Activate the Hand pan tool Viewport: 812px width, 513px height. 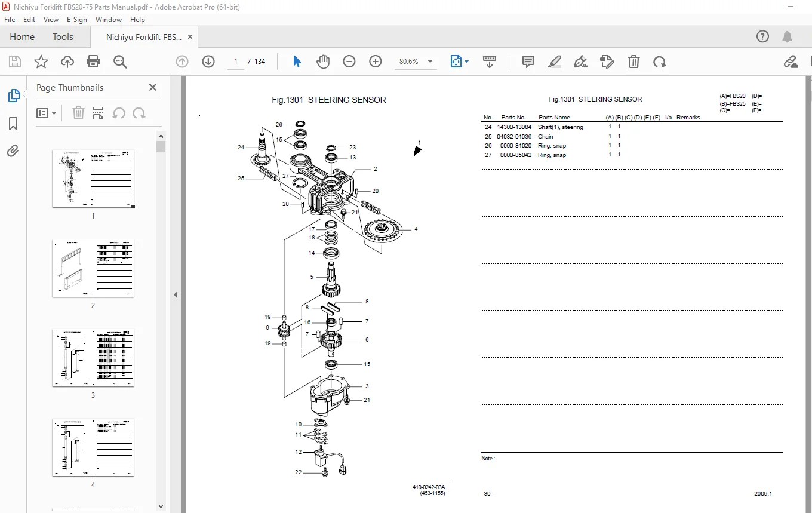click(x=323, y=62)
